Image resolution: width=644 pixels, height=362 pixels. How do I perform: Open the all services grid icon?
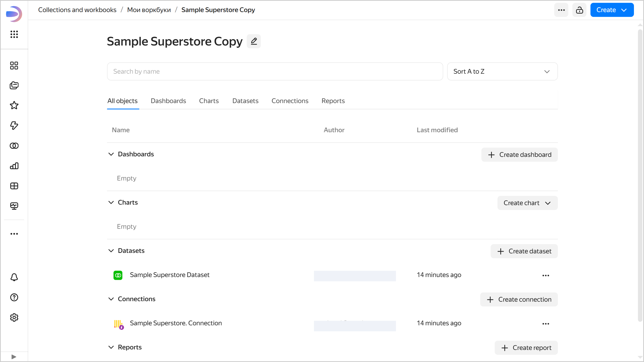point(14,34)
